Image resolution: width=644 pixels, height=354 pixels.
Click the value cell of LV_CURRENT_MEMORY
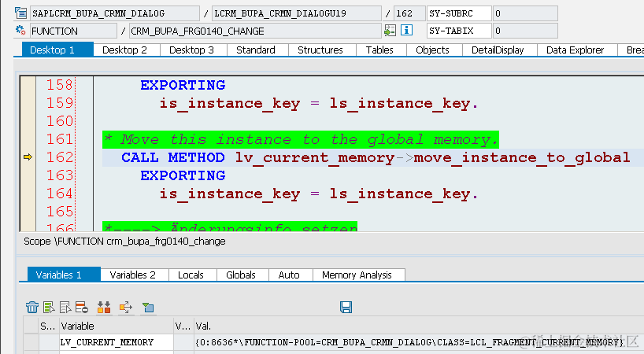click(x=419, y=342)
